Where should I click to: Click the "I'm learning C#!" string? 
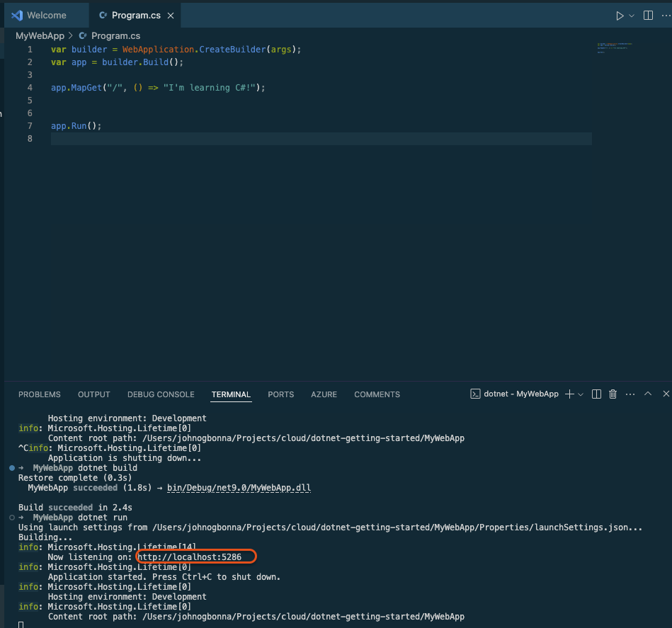209,88
